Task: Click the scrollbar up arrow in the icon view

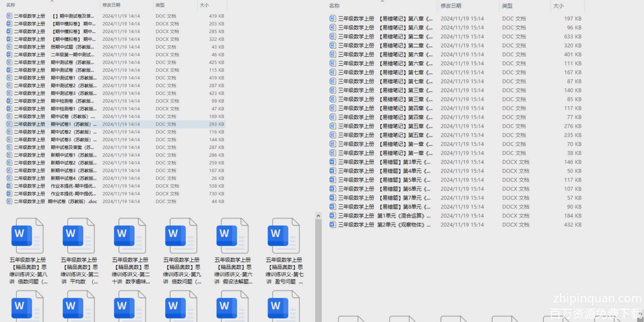Action: click(318, 216)
